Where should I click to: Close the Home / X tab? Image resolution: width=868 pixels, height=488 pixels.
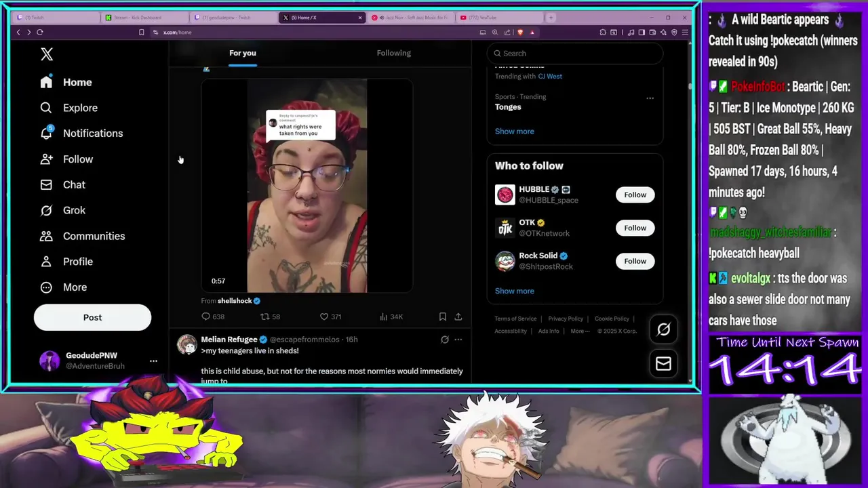click(x=359, y=18)
